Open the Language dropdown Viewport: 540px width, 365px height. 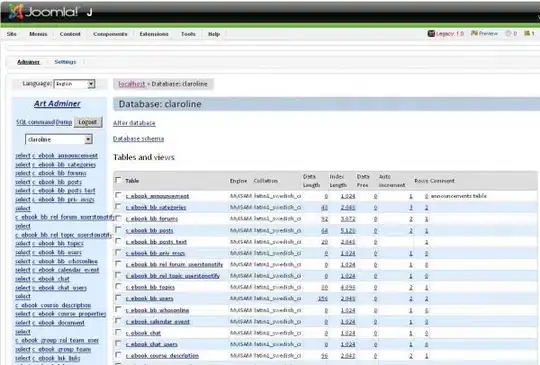(74, 84)
